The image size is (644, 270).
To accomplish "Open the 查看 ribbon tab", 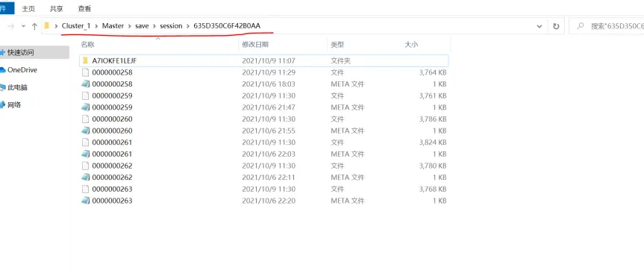I will click(x=84, y=8).
